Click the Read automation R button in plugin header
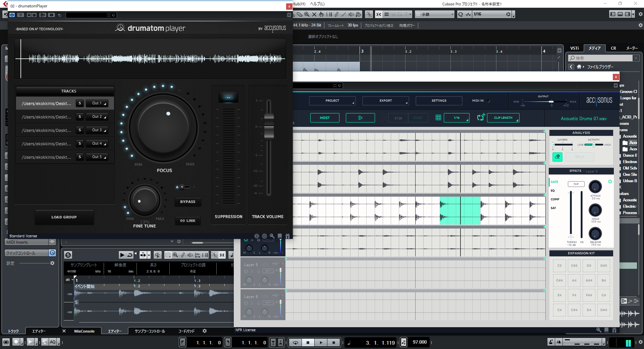Image resolution: width=644 pixels, height=349 pixels. point(29,15)
